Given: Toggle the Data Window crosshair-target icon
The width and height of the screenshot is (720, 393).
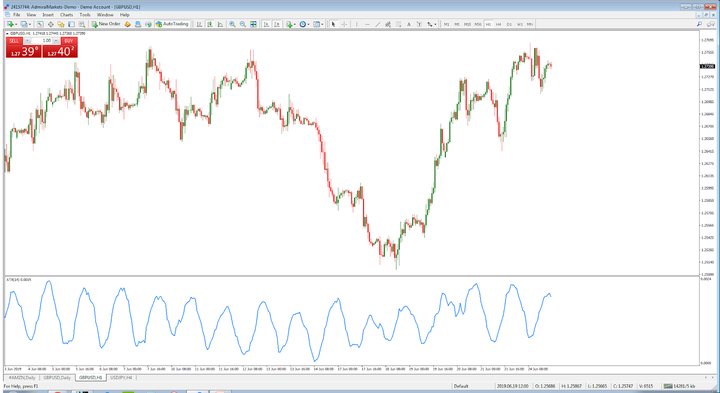Looking at the screenshot, I should [x=51, y=24].
